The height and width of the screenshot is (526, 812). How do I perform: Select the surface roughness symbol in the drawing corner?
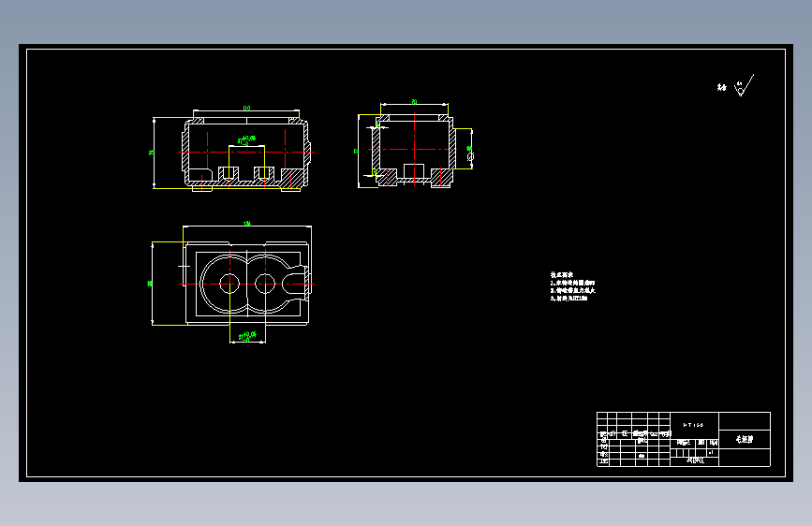click(744, 85)
